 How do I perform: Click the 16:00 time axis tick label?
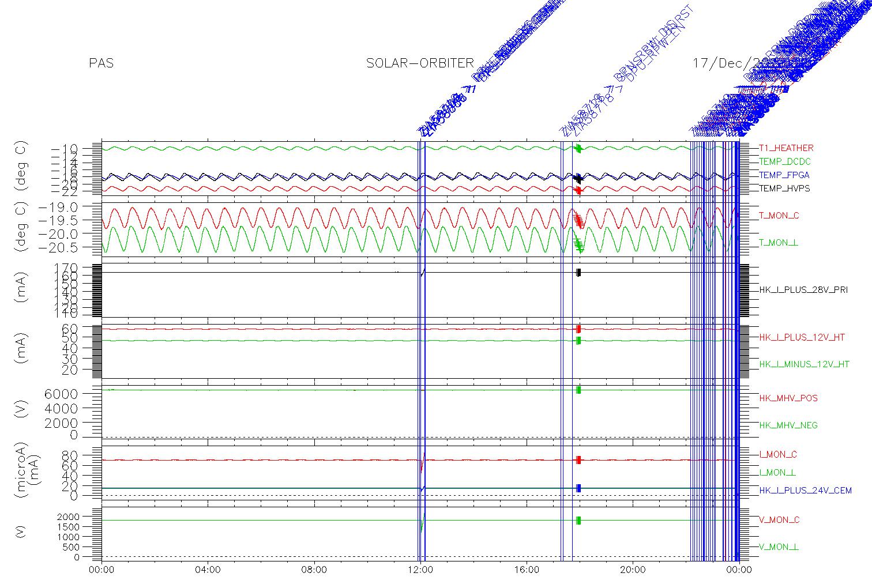[527, 570]
